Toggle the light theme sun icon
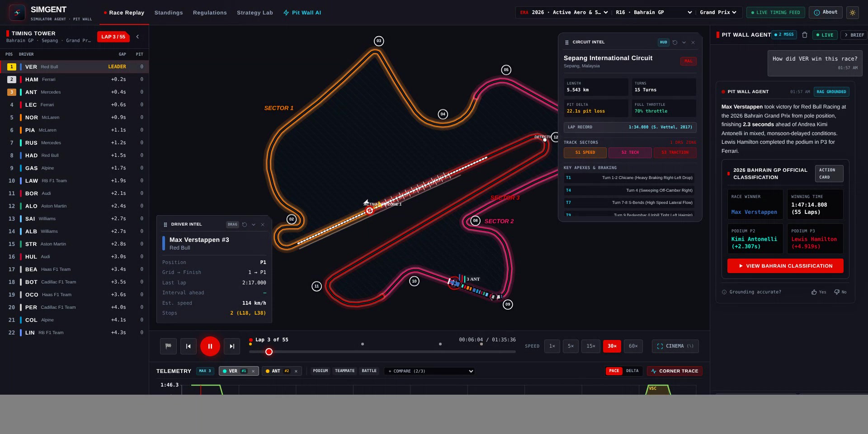The width and height of the screenshot is (868, 434). point(853,13)
